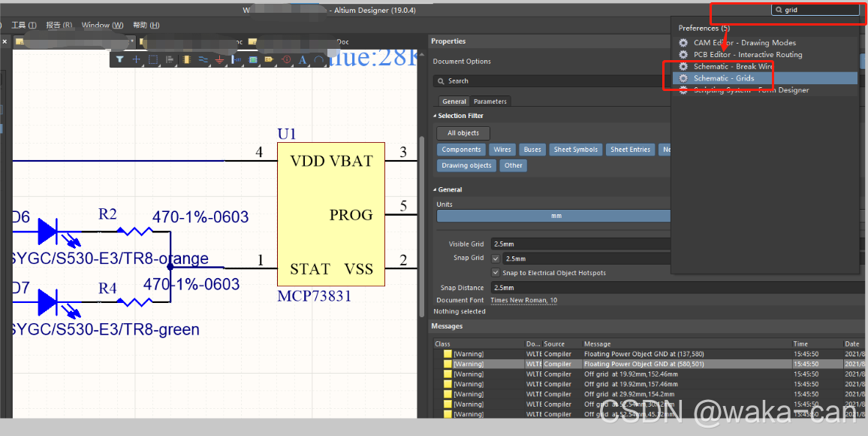Click the place arc tool icon
This screenshot has width=868, height=436.
[x=319, y=59]
